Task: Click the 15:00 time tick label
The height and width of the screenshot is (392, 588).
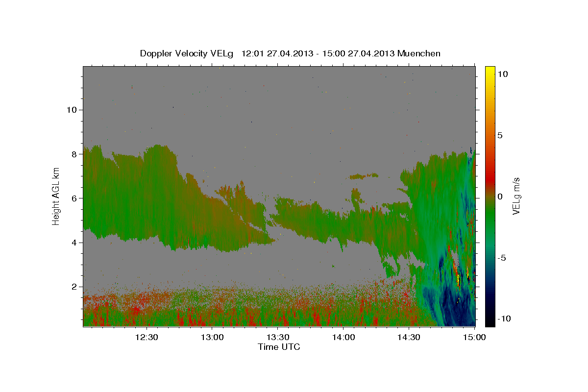Action: [475, 338]
